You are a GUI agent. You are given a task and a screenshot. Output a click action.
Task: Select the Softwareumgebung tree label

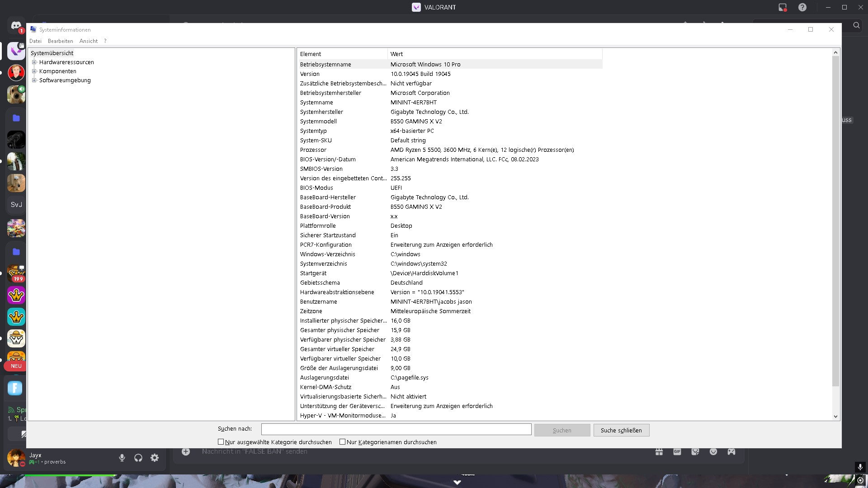tap(65, 80)
